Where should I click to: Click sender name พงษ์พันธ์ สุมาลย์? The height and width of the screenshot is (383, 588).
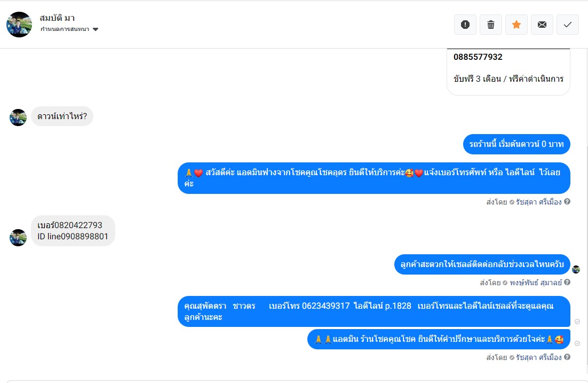[x=536, y=283]
